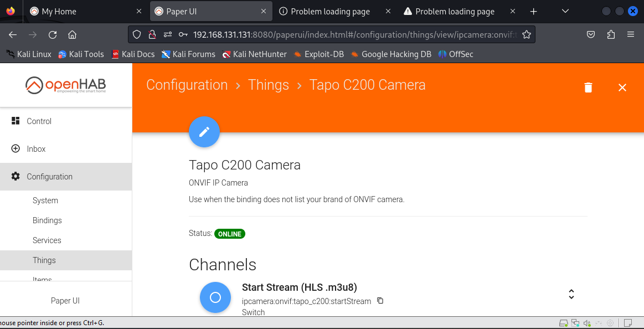The image size is (644, 329).
Task: Open the Firefox application menu
Action: [x=630, y=34]
